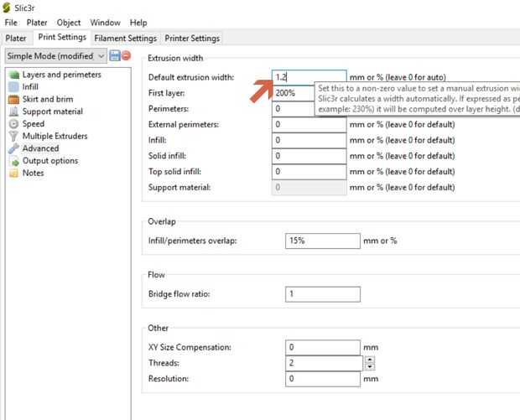Click the Bridge flow ratio field

(323, 294)
